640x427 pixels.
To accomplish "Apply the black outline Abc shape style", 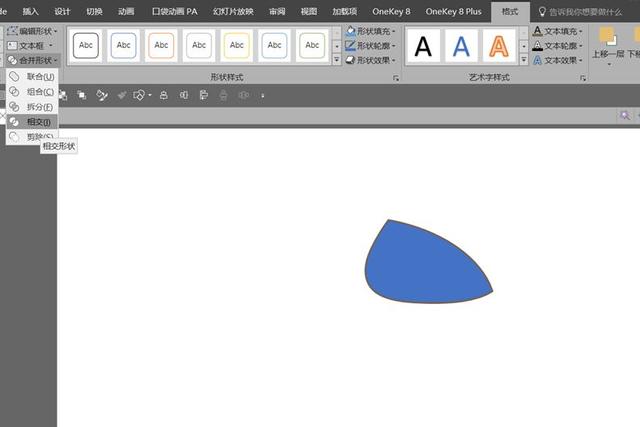I will pos(85,45).
